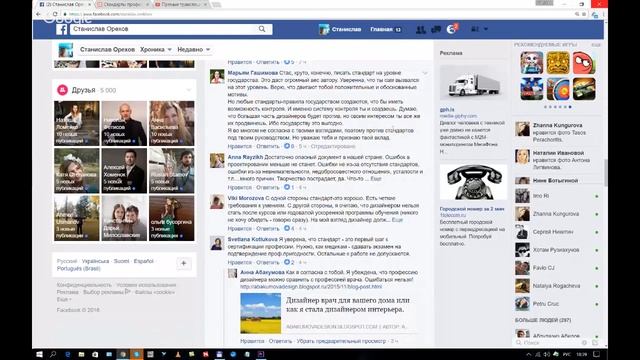
Task: Open the Хроника dropdown
Action: (156, 49)
